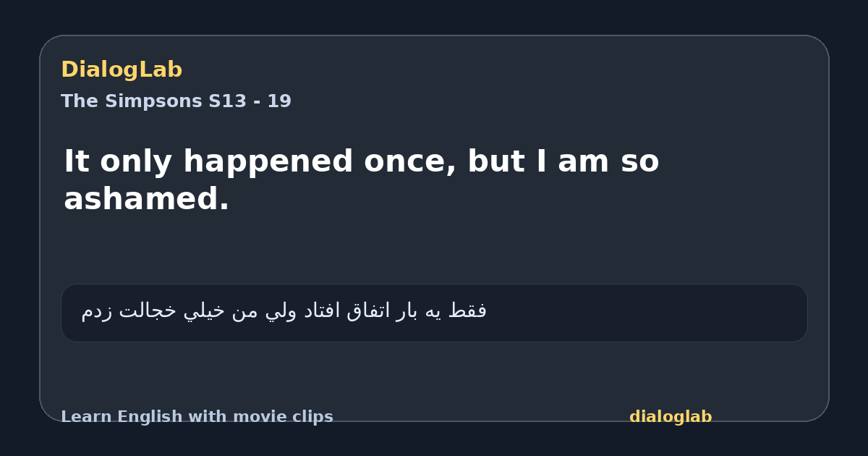This screenshot has height=456, width=868.
Task: Select the word "It" starting the sentence
Action: (77, 161)
